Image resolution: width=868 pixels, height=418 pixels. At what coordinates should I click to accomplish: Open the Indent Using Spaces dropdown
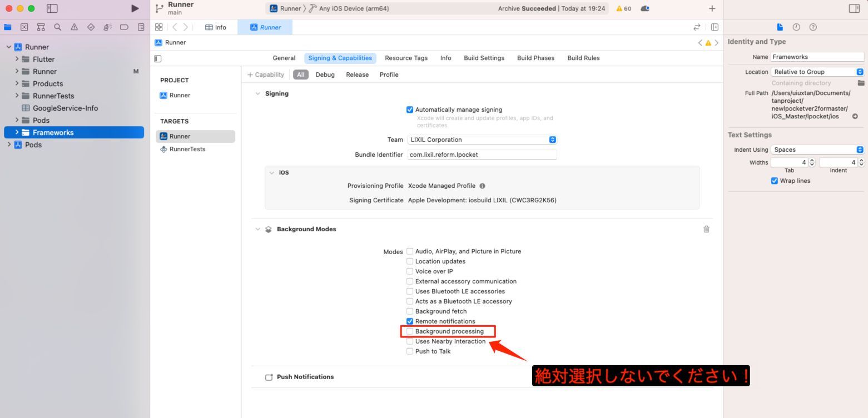tap(817, 150)
